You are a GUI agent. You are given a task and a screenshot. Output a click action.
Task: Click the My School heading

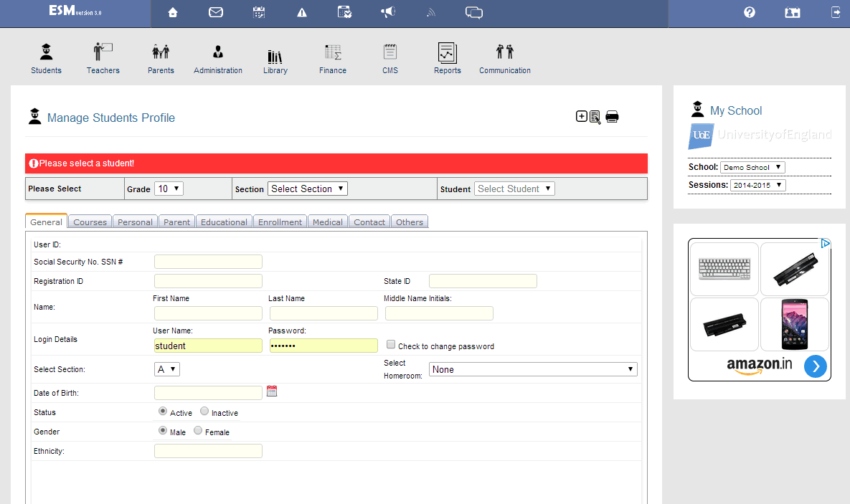[x=736, y=110]
